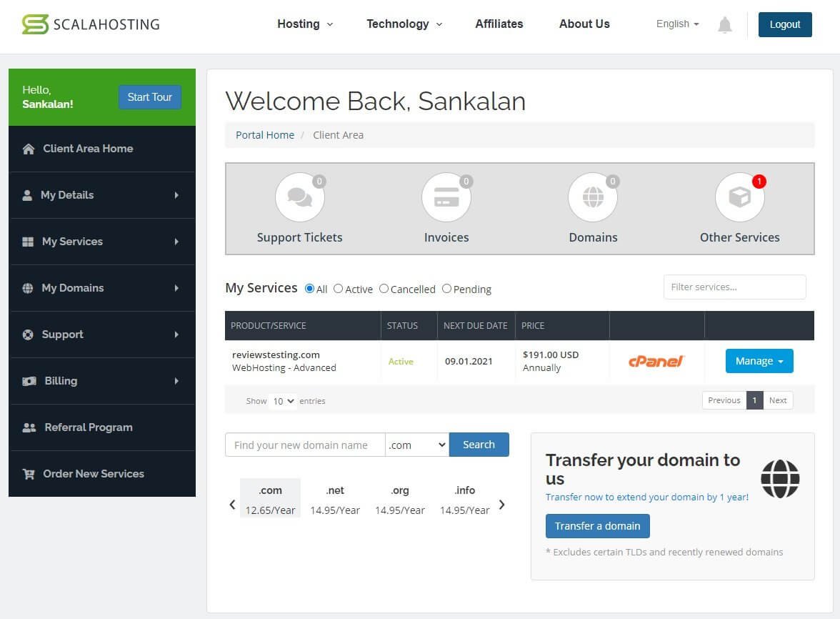Click the domain Search button
This screenshot has width=840, height=619.
[x=479, y=445]
